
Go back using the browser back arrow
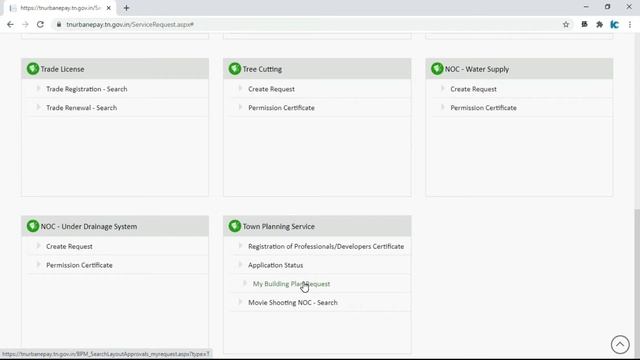[x=10, y=24]
